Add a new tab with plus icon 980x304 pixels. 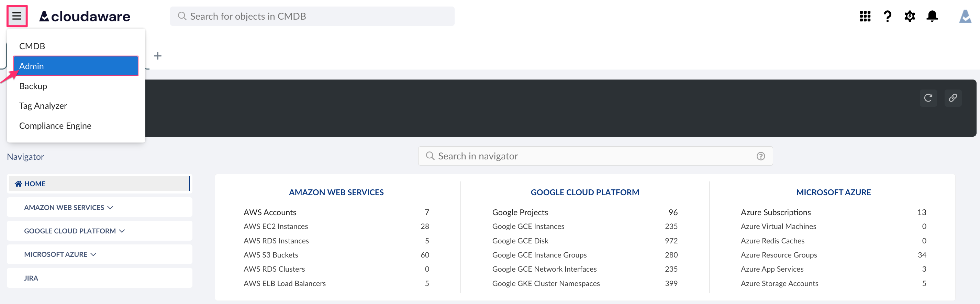pos(157,56)
